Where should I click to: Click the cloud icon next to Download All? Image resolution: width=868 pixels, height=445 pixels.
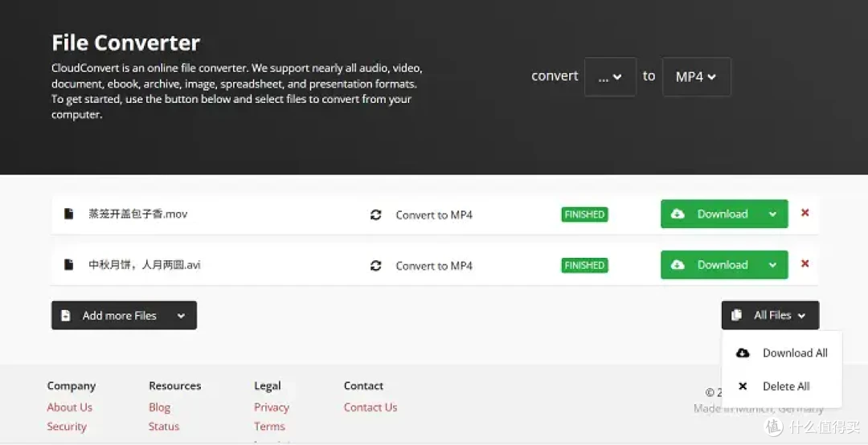pos(743,353)
